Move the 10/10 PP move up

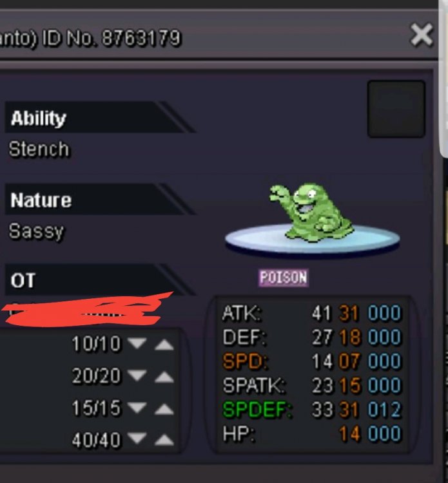164,345
